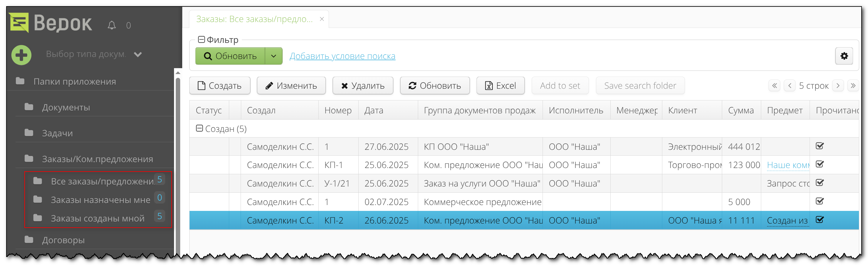Toggle read checkbox for order КП-2
The width and height of the screenshot is (868, 267).
coord(820,220)
